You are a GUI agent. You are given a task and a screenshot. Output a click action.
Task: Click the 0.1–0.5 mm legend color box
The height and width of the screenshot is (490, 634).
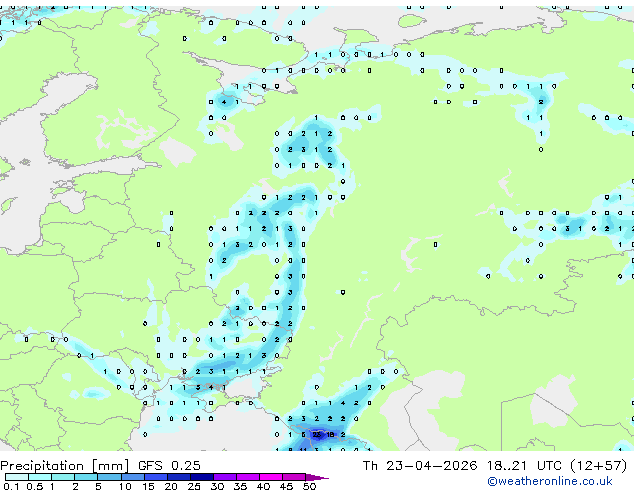[x=17, y=477]
